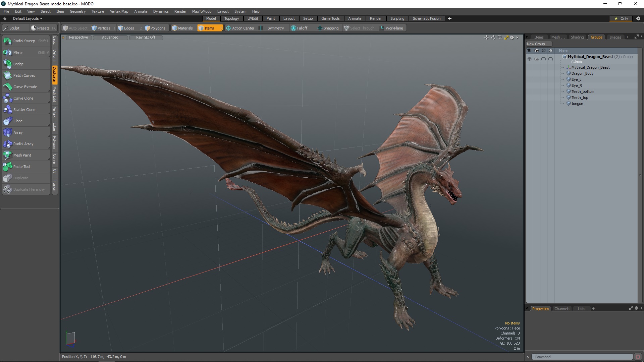Pick the Curve Clone tool
Viewport: 644px width, 362px height.
[x=26, y=98]
